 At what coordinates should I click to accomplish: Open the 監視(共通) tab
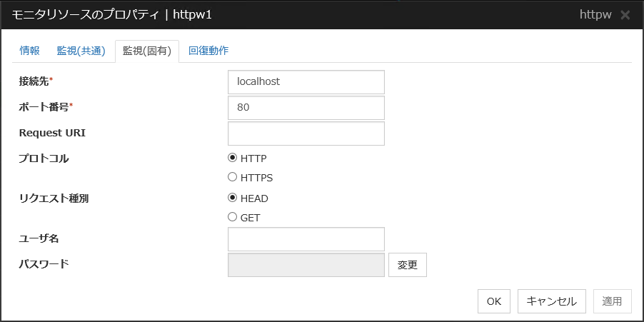tap(81, 51)
